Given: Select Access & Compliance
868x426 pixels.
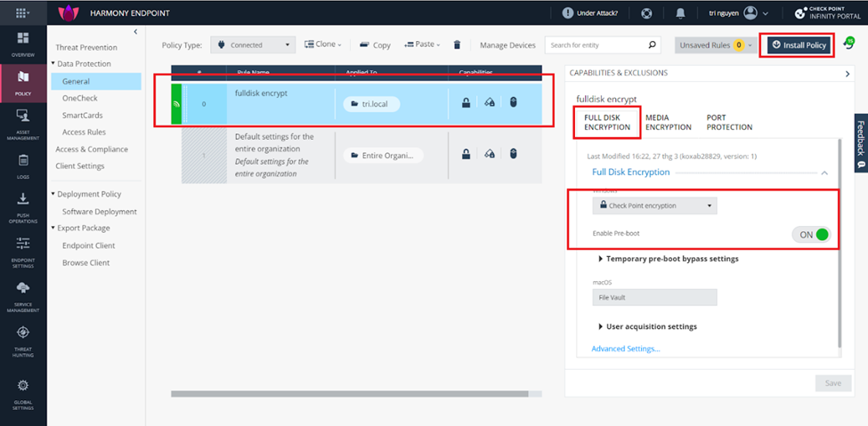Looking at the screenshot, I should [x=92, y=149].
